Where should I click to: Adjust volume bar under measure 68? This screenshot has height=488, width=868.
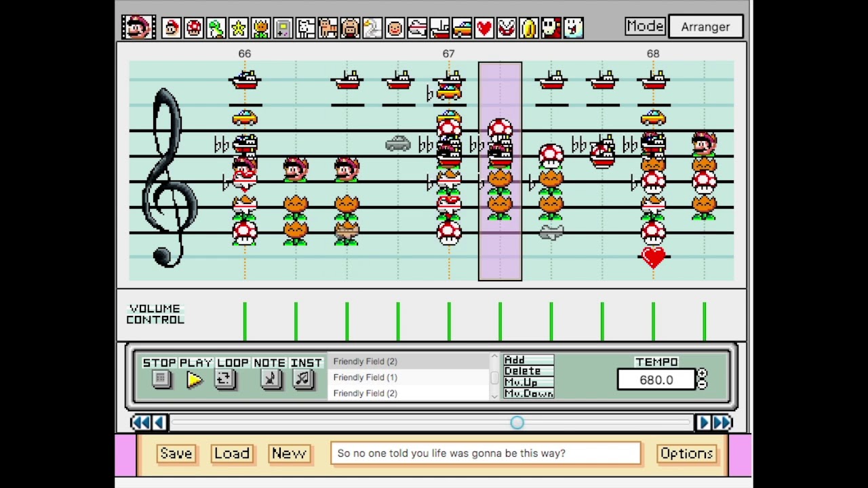[653, 321]
